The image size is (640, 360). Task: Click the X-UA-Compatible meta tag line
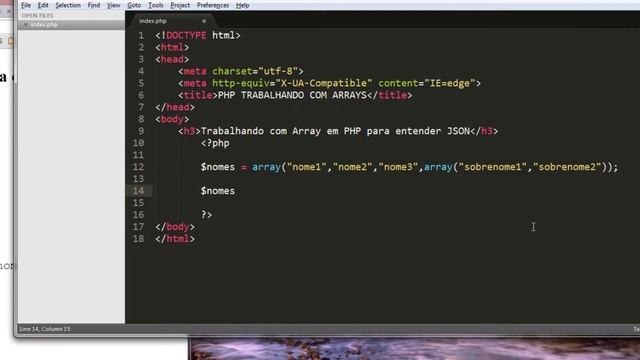coord(329,83)
